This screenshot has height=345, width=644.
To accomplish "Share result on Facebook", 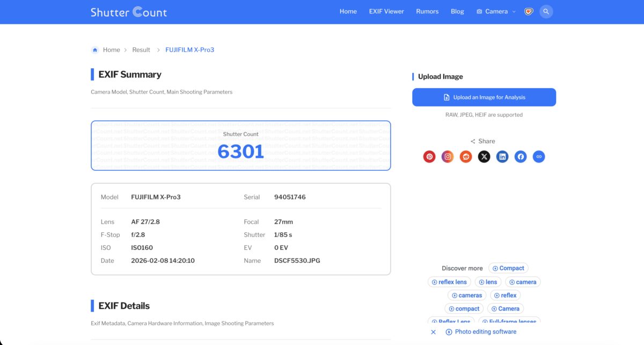I will click(x=521, y=156).
